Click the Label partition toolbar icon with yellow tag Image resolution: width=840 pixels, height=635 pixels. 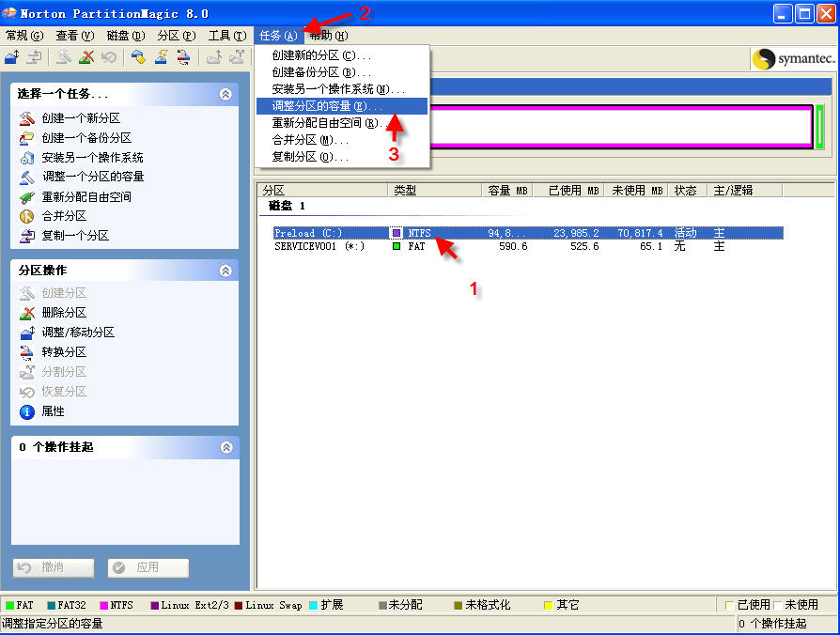click(x=138, y=57)
